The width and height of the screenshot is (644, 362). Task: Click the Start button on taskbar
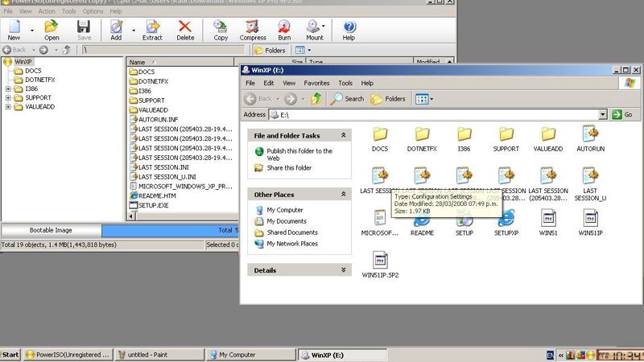10,355
